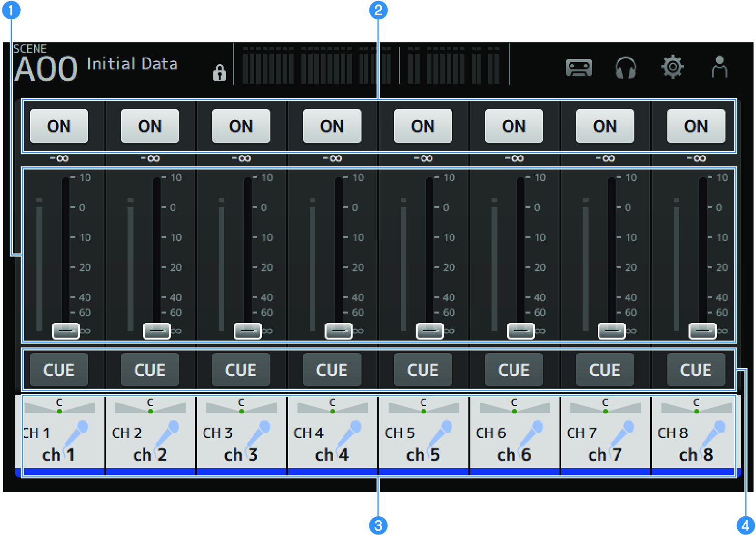Image resolution: width=756 pixels, height=535 pixels.
Task: Toggle the ON button for CH 1
Action: click(x=59, y=126)
